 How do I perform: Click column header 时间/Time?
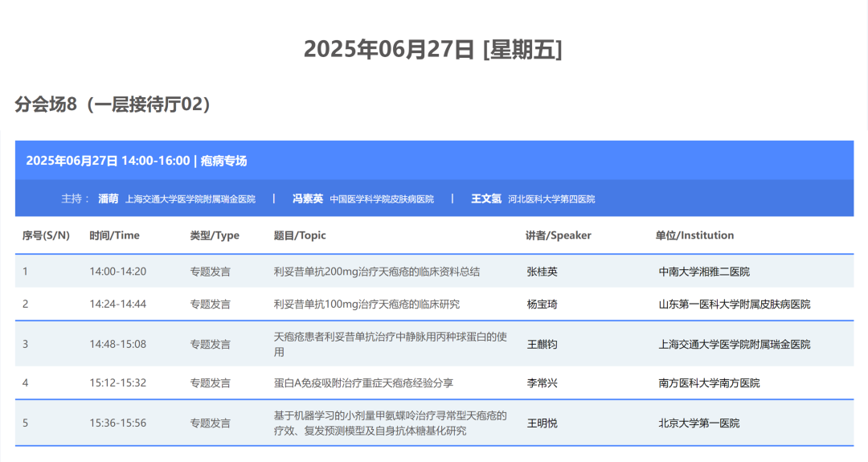(115, 235)
